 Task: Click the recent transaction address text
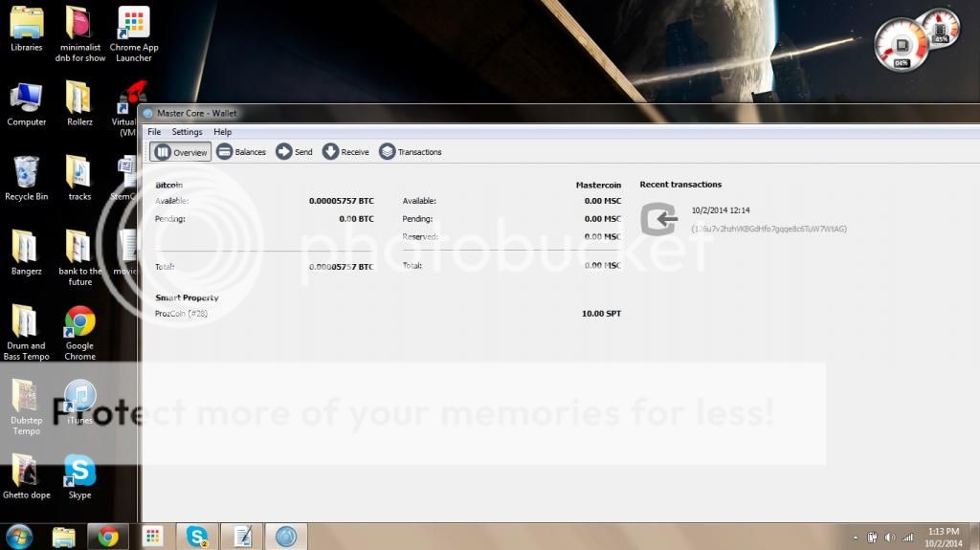point(768,229)
